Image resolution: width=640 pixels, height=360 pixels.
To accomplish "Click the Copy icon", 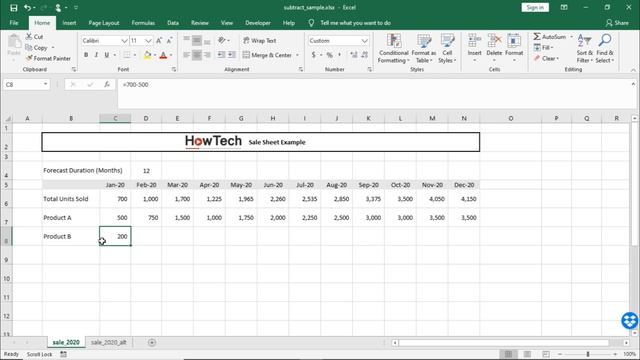I will click(29, 47).
